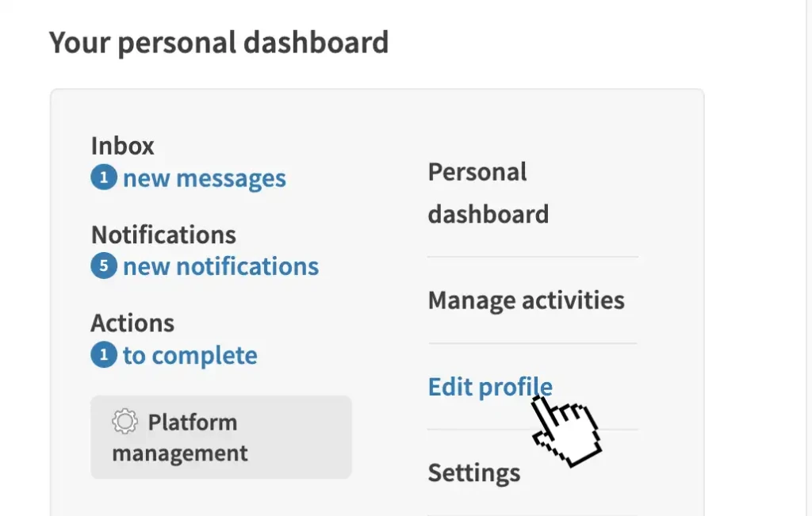Click the divider line below Personal dashboard
Image resolution: width=812 pixels, height=516 pixels.
[532, 257]
